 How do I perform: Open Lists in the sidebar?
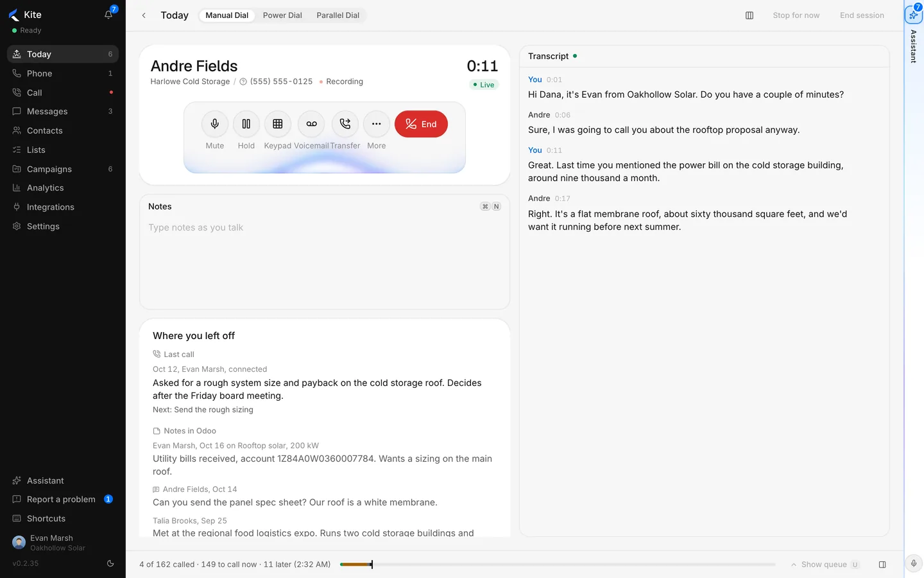pos(63,150)
